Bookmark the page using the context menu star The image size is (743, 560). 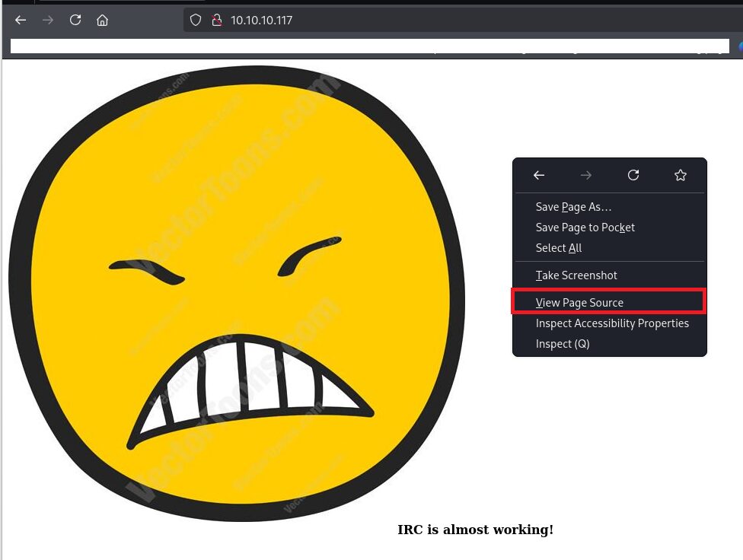tap(681, 176)
